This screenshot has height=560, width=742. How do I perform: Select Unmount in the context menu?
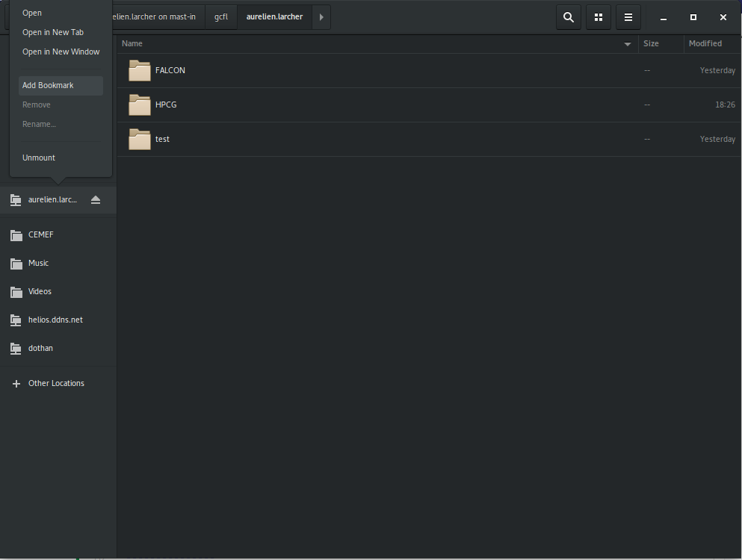pos(61,158)
